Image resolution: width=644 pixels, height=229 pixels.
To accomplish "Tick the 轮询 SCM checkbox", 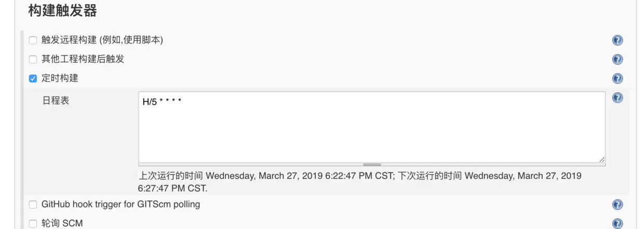I will click(x=33, y=224).
